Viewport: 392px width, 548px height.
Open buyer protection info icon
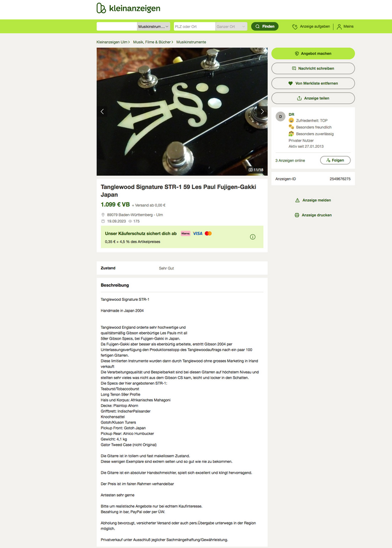pos(253,237)
